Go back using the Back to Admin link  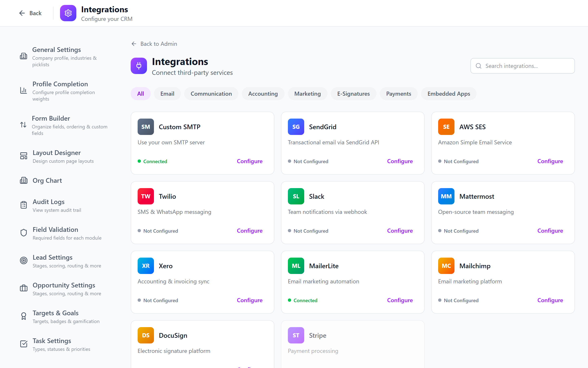click(154, 44)
